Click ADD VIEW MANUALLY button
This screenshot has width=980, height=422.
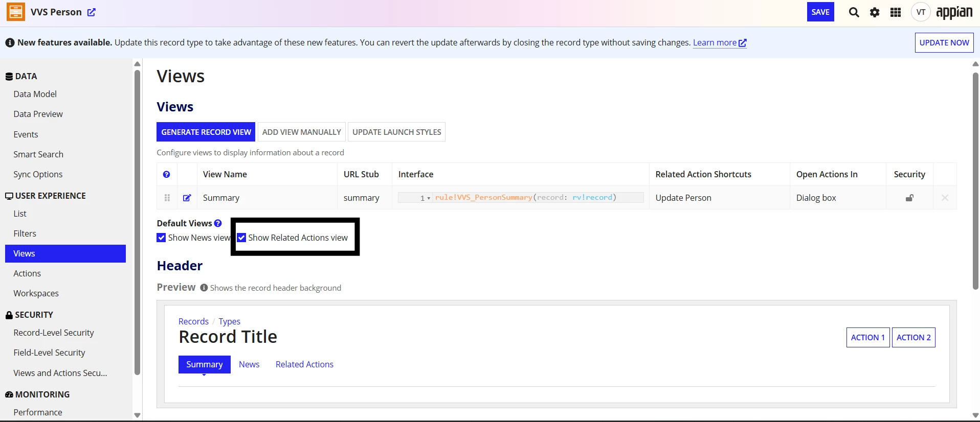302,132
